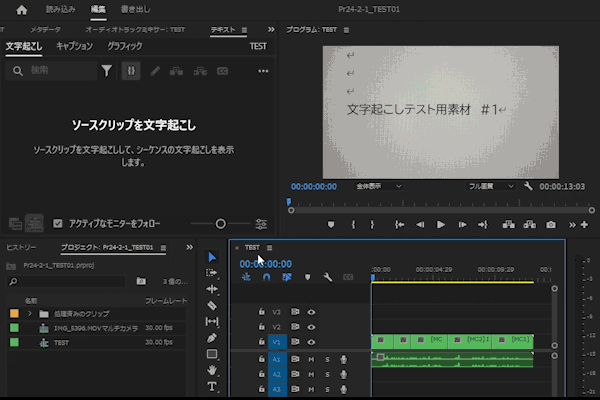Open the Program panel hamburger menu

click(x=346, y=30)
